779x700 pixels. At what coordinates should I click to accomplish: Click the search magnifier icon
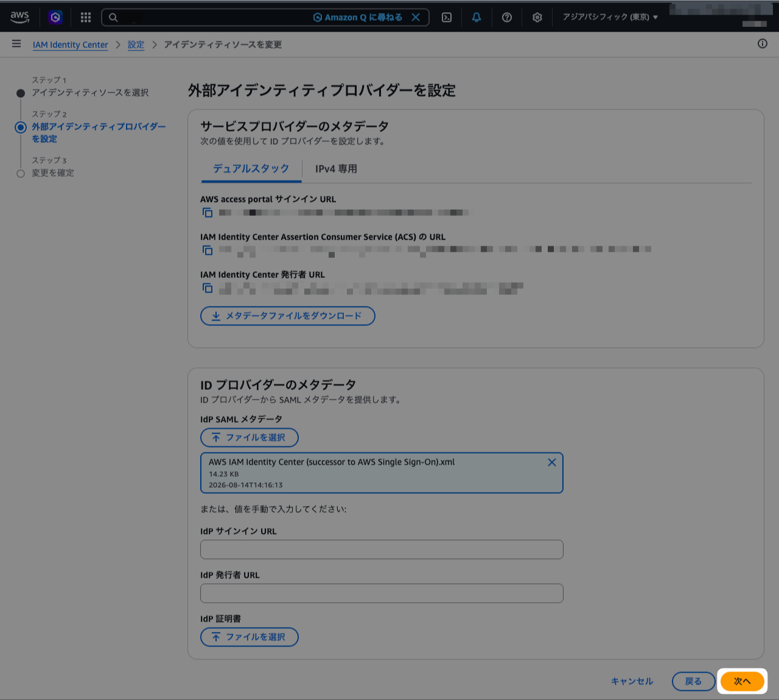(113, 17)
